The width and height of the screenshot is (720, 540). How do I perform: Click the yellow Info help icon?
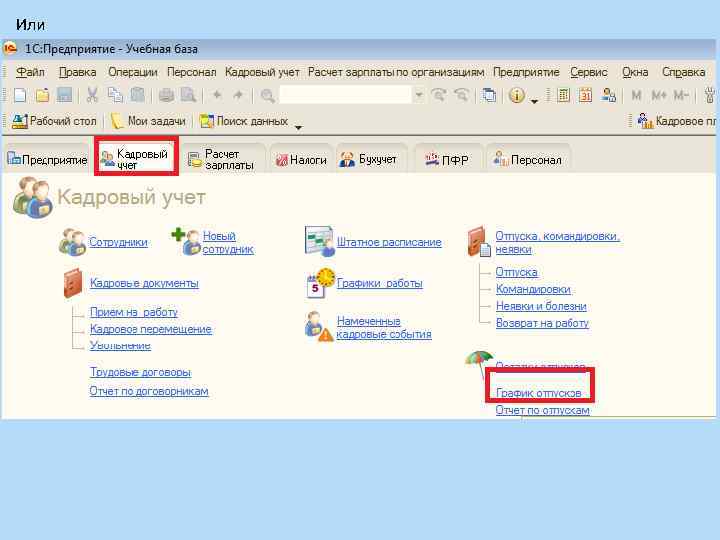pos(517,95)
